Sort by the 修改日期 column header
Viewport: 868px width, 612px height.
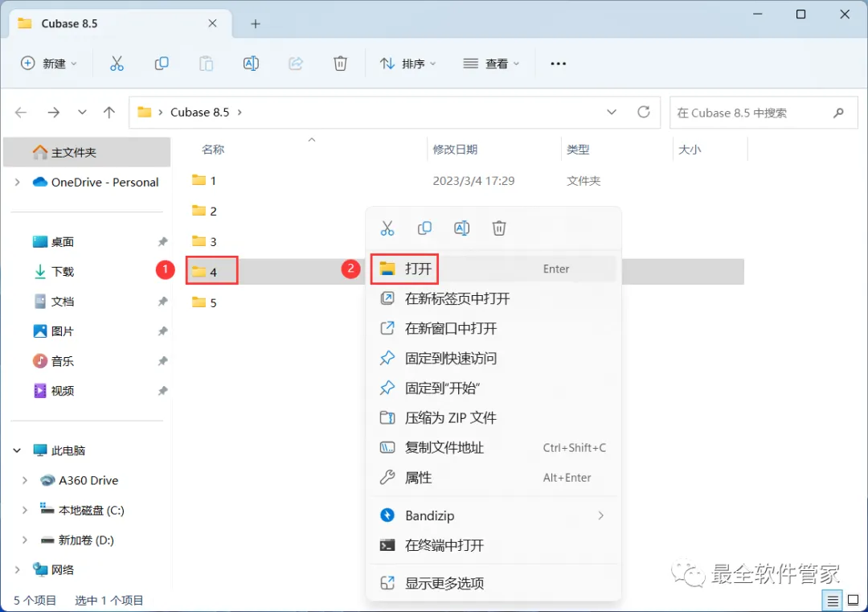click(x=455, y=150)
